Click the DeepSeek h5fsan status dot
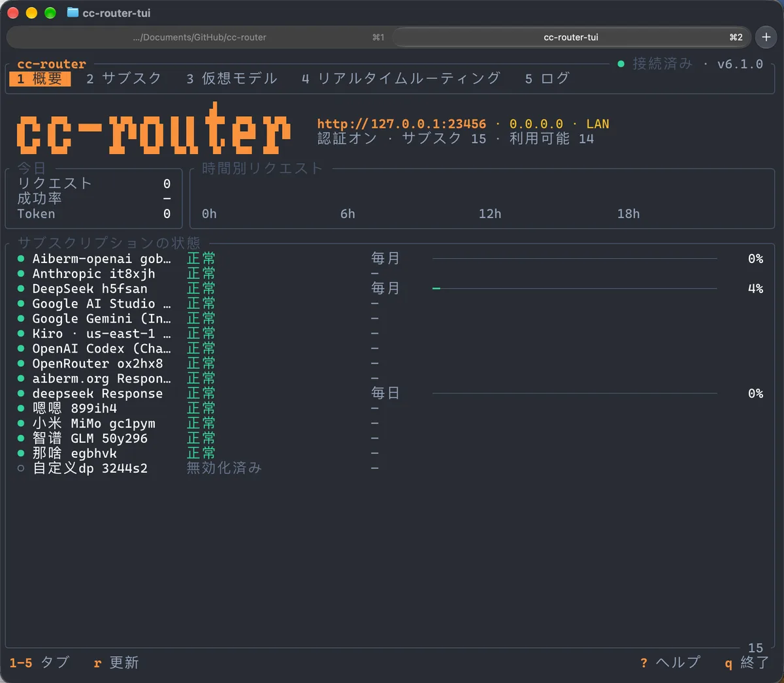The height and width of the screenshot is (683, 784). point(21,289)
